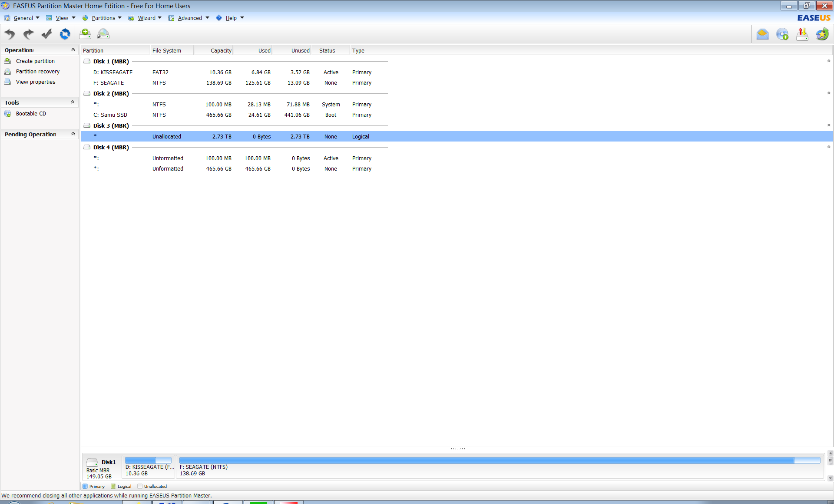Click Partition recovery in Operations

[38, 72]
